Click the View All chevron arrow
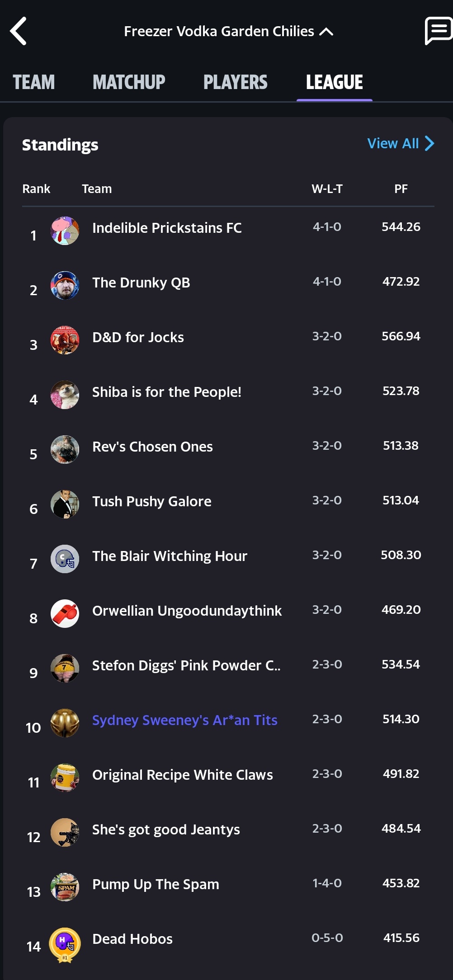The image size is (453, 980). 429,143
